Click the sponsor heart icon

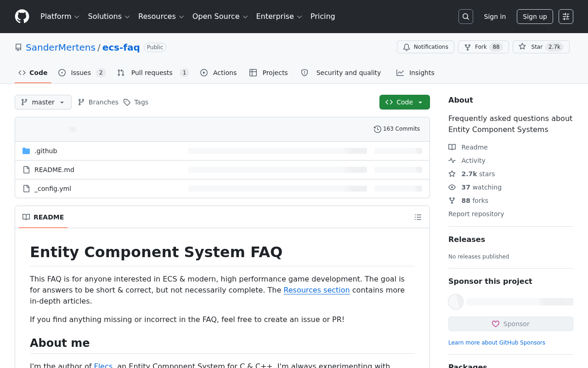(496, 324)
